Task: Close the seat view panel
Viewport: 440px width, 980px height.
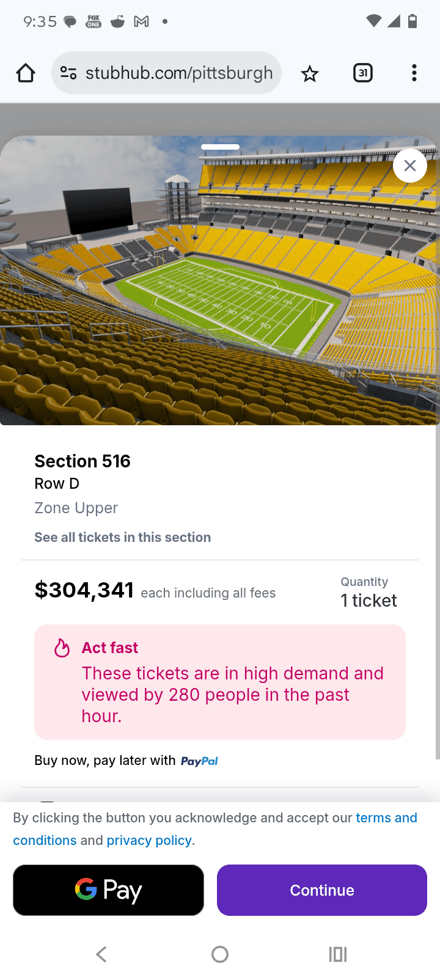Action: pyautogui.click(x=409, y=166)
